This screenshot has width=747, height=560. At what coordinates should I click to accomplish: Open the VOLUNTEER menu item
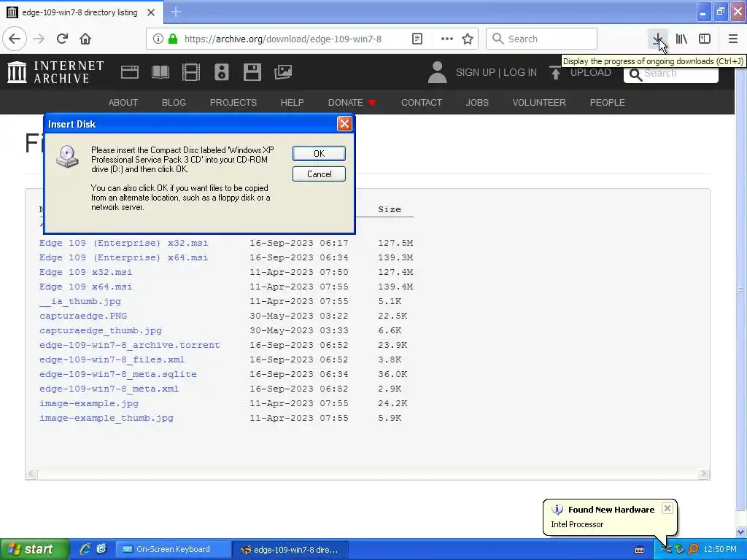click(539, 102)
